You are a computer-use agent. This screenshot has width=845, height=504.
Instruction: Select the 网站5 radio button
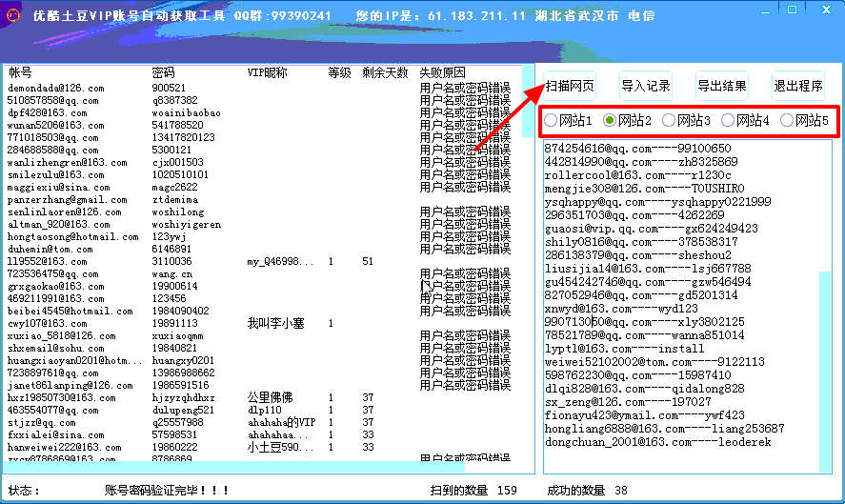pos(805,120)
